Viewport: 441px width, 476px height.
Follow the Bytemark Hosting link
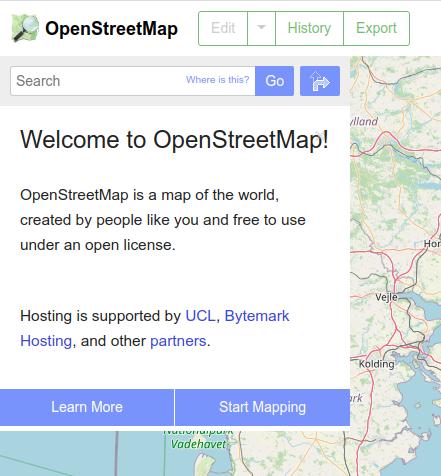pos(155,328)
